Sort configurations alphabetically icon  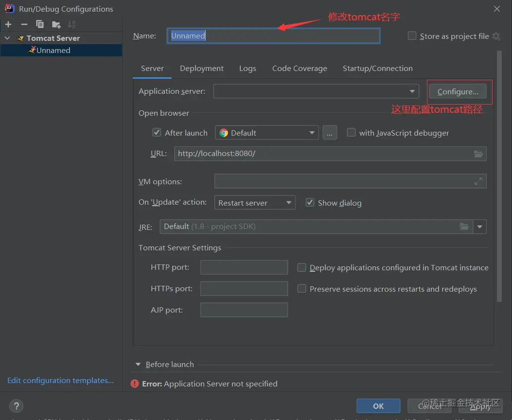71,24
